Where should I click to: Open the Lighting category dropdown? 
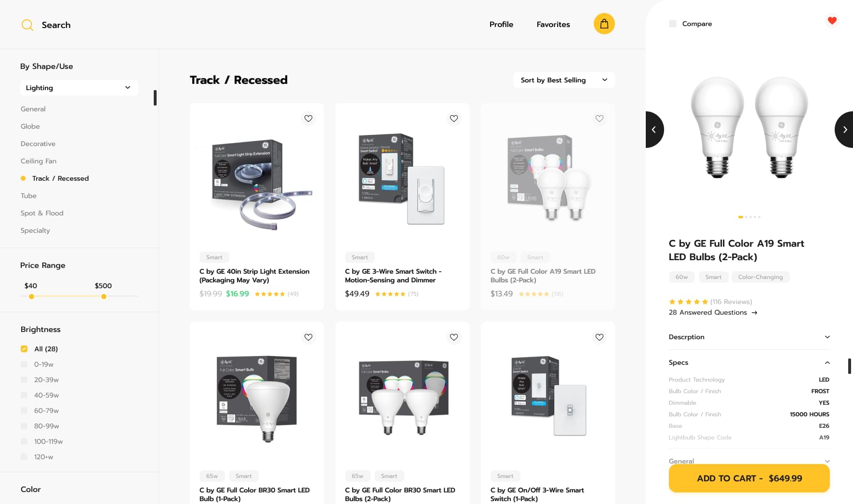pyautogui.click(x=79, y=88)
